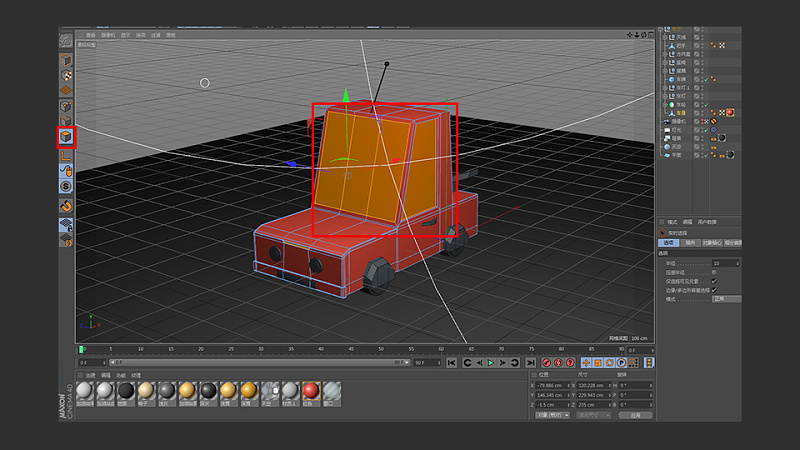The image size is (800, 450).
Task: Open the Attribute Manager 模式 menu
Action: click(672, 222)
